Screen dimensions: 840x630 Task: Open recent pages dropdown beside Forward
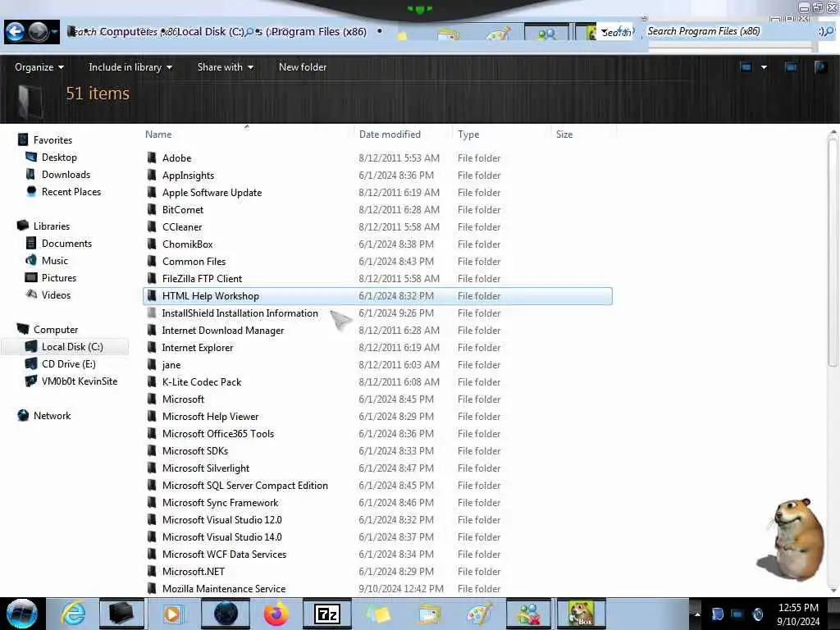point(55,33)
